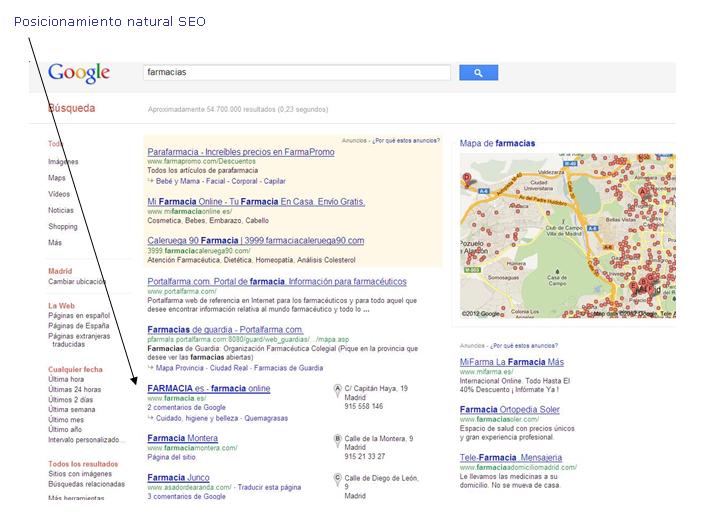Filter results by Última semana

(x=72, y=409)
